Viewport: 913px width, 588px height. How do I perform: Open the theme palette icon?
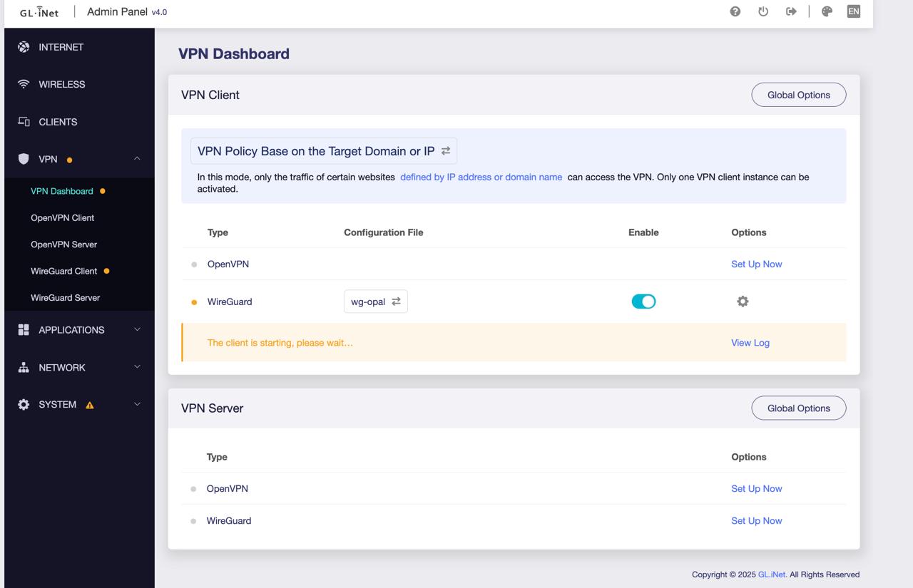pos(827,11)
